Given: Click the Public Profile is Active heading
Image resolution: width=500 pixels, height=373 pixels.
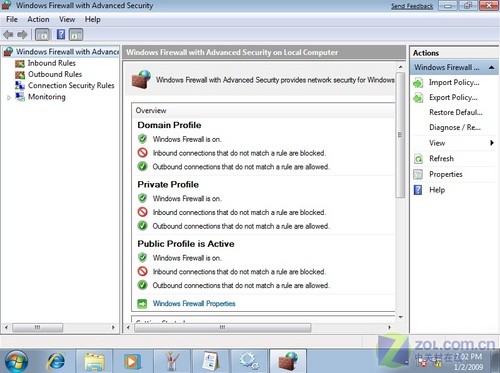Looking at the screenshot, I should coord(186,244).
